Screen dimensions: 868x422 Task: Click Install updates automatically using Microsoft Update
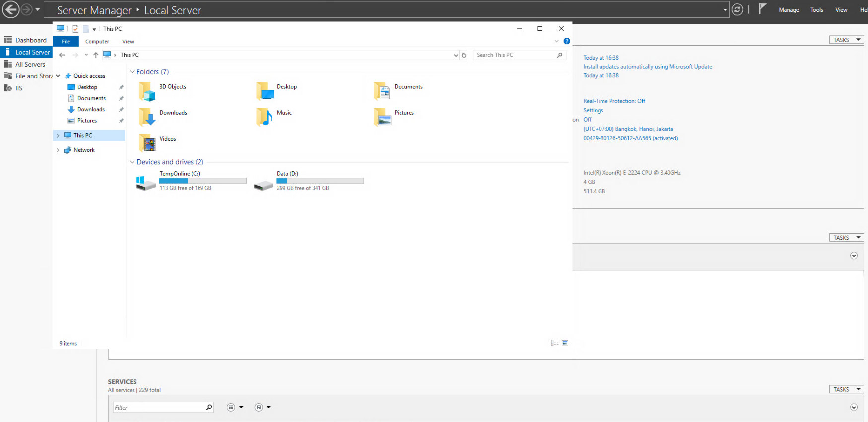tap(648, 67)
